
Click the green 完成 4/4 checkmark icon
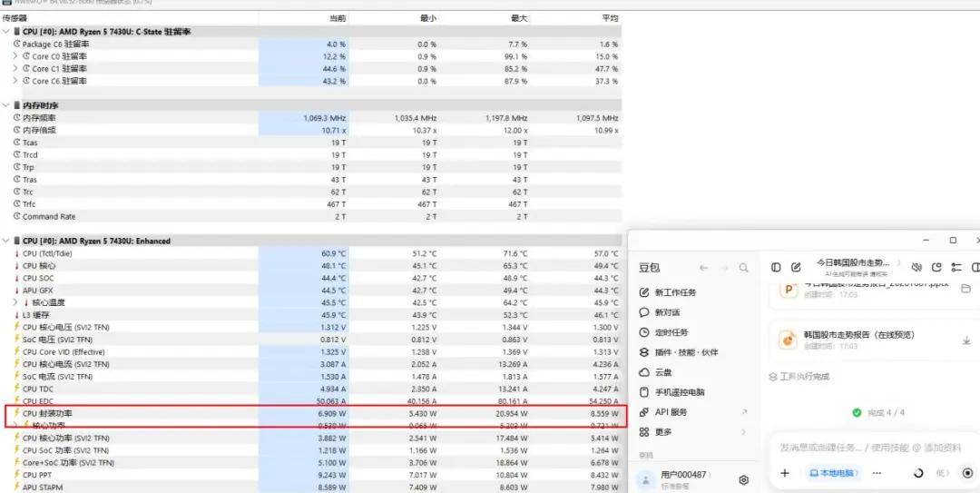tap(857, 413)
